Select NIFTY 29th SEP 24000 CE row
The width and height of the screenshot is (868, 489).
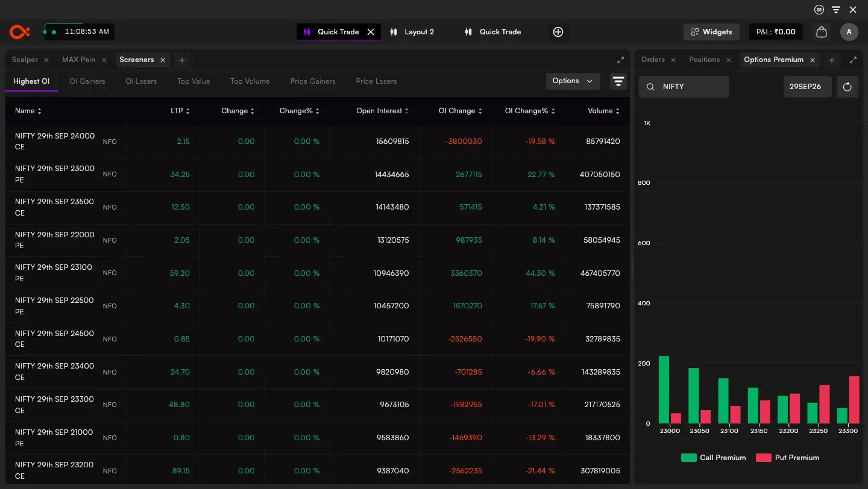point(317,142)
